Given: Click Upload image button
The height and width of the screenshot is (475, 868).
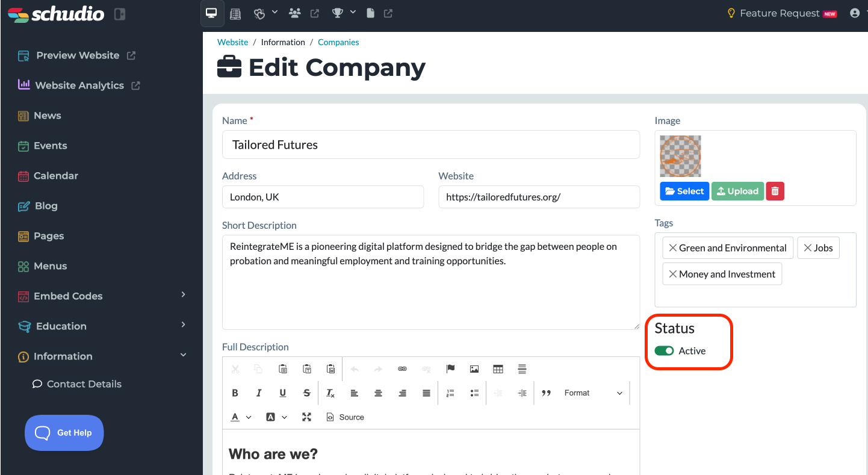Looking at the screenshot, I should [x=737, y=191].
